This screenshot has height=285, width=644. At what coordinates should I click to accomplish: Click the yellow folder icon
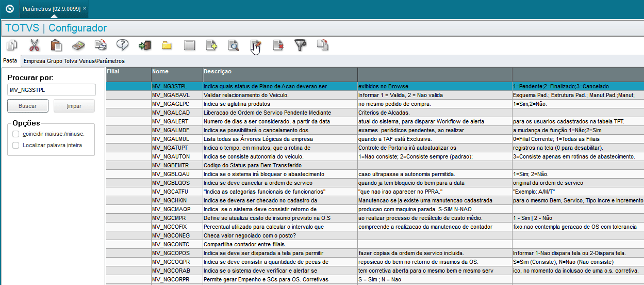pos(167,45)
